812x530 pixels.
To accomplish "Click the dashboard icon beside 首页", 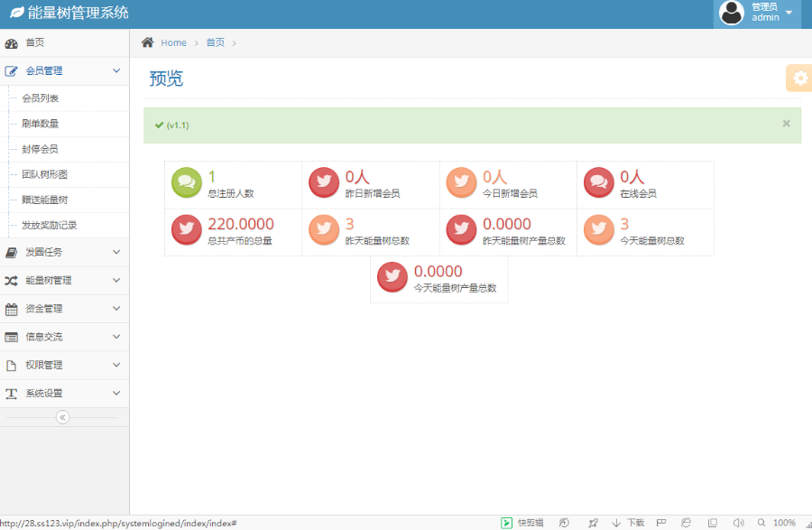I will point(12,43).
